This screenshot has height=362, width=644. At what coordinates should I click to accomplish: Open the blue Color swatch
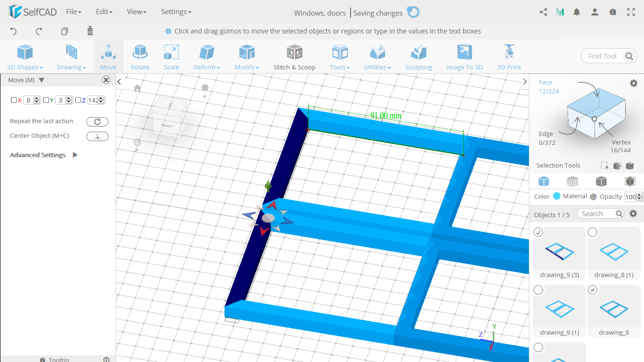tap(557, 196)
